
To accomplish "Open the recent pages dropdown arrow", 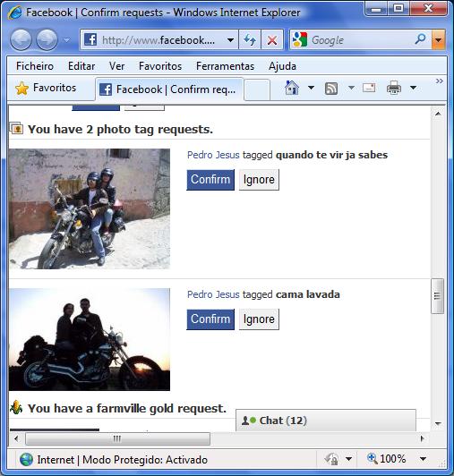I will click(66, 40).
